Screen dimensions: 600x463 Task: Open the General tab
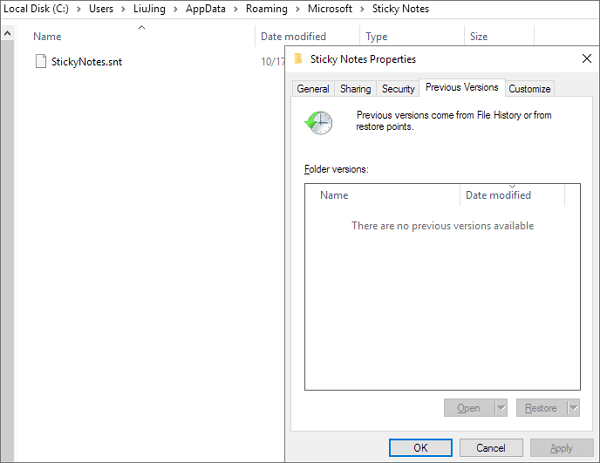click(313, 89)
